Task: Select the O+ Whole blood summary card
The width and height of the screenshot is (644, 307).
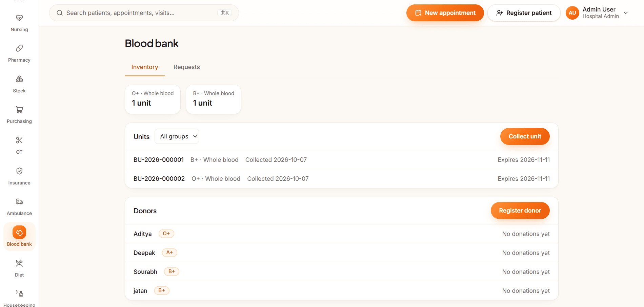Action: point(153,99)
